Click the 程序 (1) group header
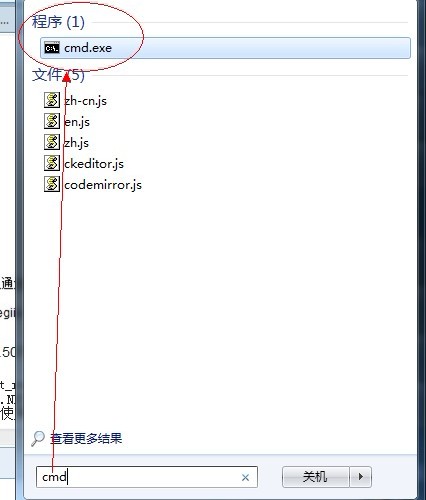Screen dimensions: 426x500 click(58, 22)
